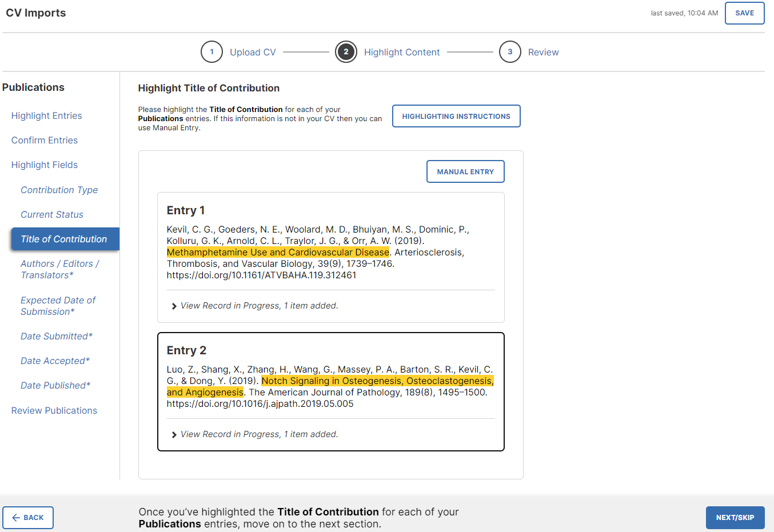This screenshot has width=774, height=532.
Task: Click the SAVE button
Action: 744,13
